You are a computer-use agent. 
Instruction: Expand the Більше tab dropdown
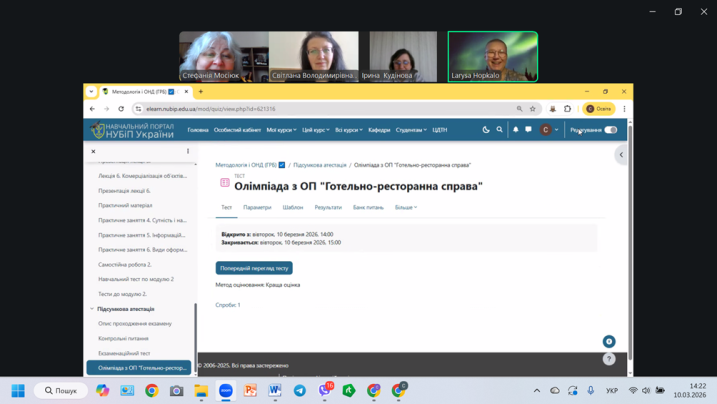tap(406, 207)
